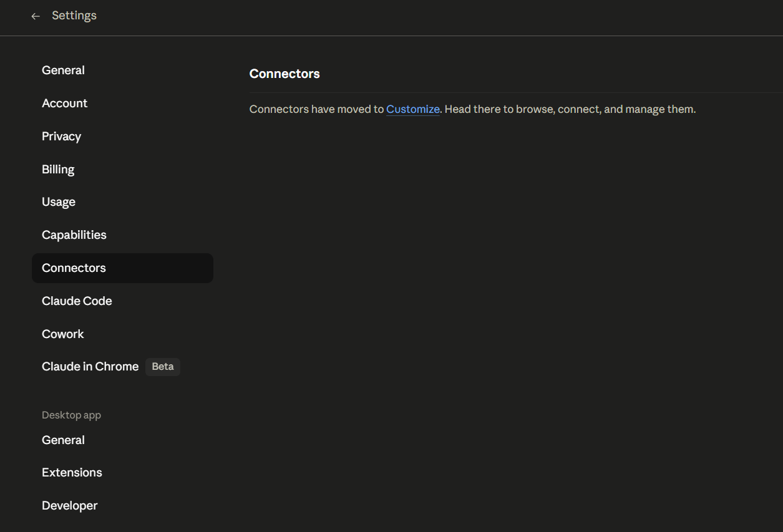Click 'Head there to browse, connect, and manage them' text

pos(570,109)
